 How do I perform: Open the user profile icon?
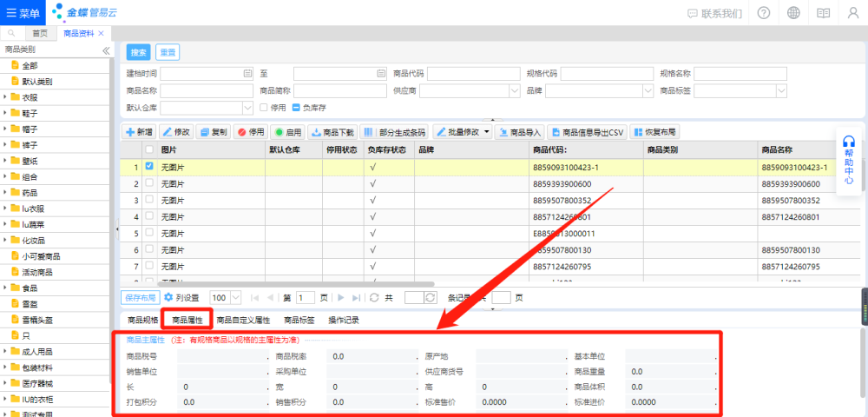tap(853, 13)
